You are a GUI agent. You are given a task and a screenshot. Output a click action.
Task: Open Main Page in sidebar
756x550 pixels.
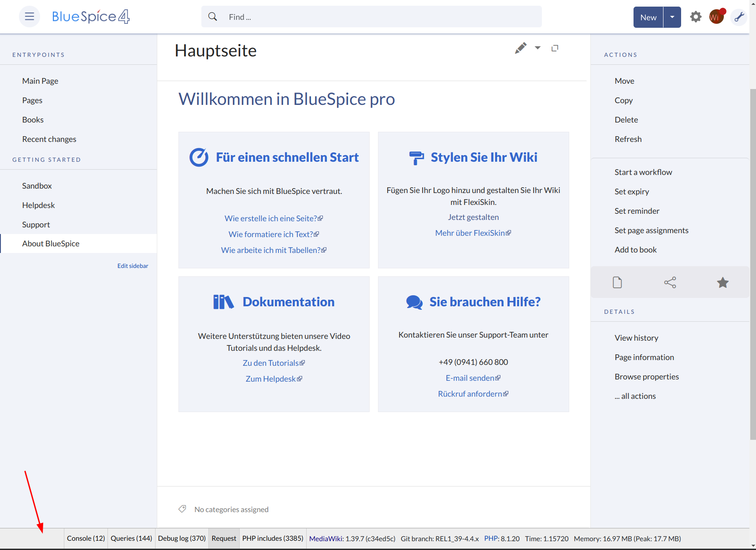coord(40,81)
